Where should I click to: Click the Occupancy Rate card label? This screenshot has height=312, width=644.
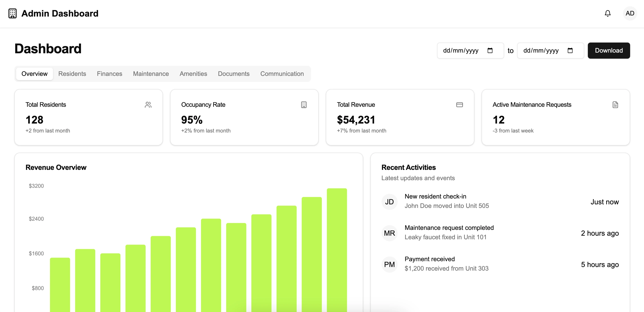click(203, 105)
